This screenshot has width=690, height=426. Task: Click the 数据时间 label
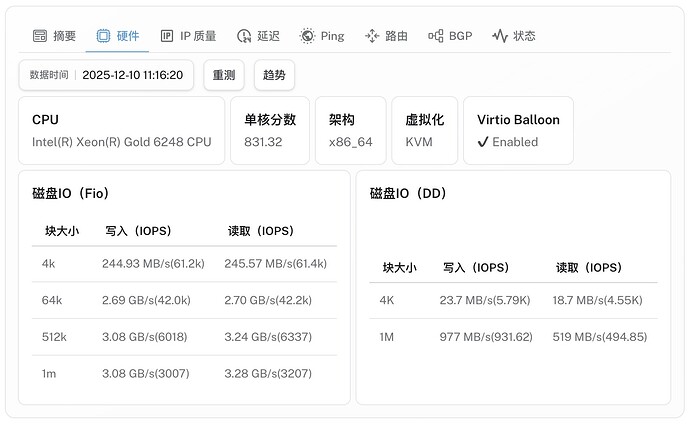coord(49,75)
